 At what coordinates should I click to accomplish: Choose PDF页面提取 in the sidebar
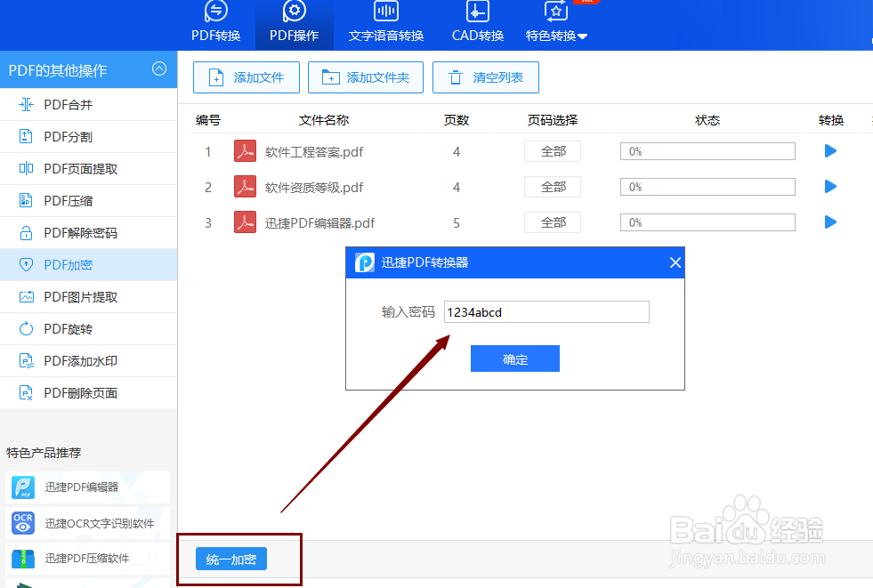[x=88, y=168]
